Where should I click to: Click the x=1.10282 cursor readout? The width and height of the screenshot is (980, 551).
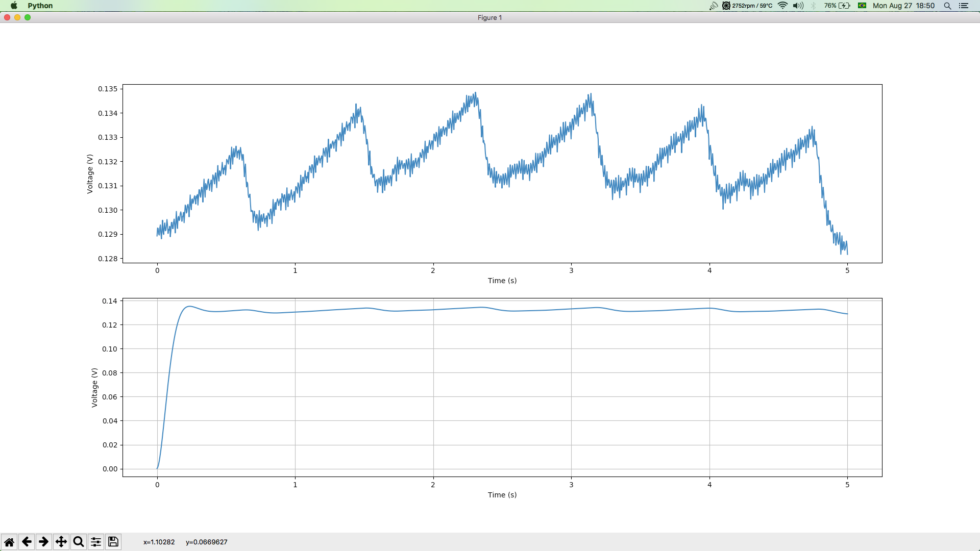click(159, 542)
